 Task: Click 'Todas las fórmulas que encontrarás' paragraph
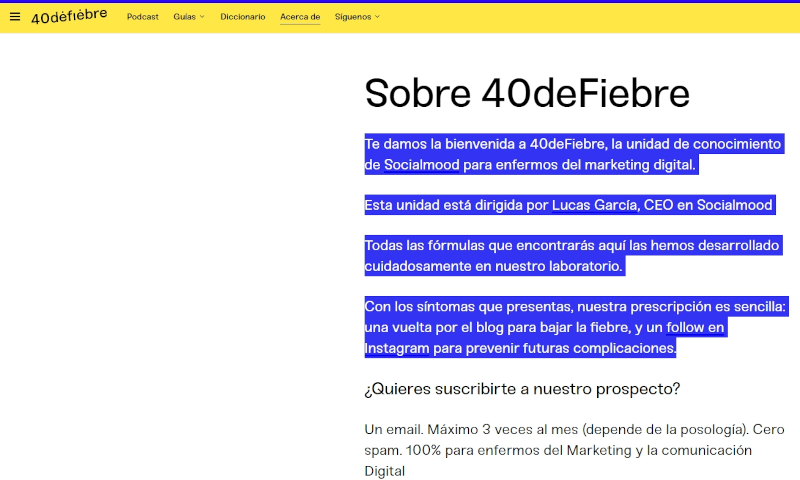tap(571, 256)
